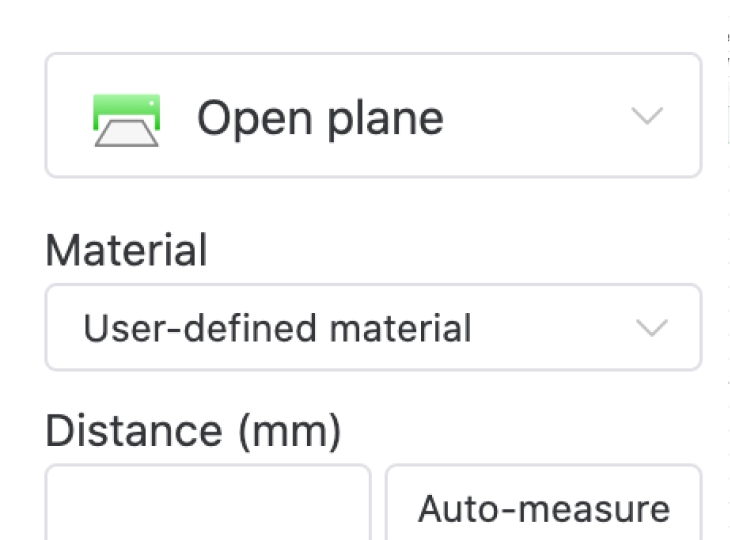Click the grey plane base of the icon
730x540 pixels.
click(x=126, y=135)
